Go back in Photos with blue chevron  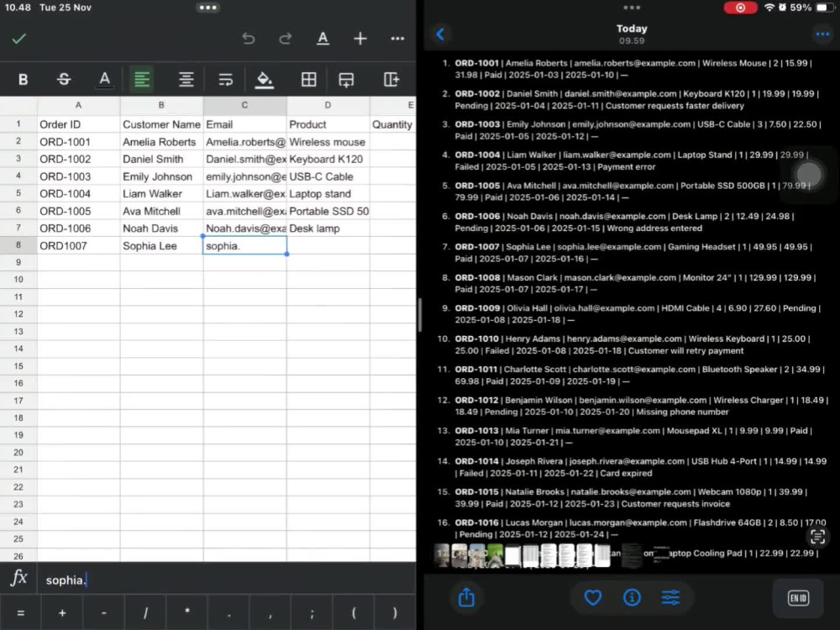tap(440, 34)
